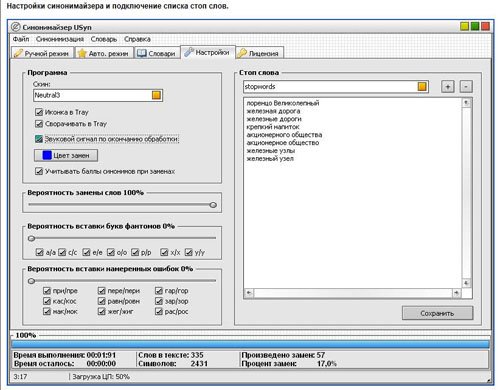Click the USyn app icon in title bar

16,27
